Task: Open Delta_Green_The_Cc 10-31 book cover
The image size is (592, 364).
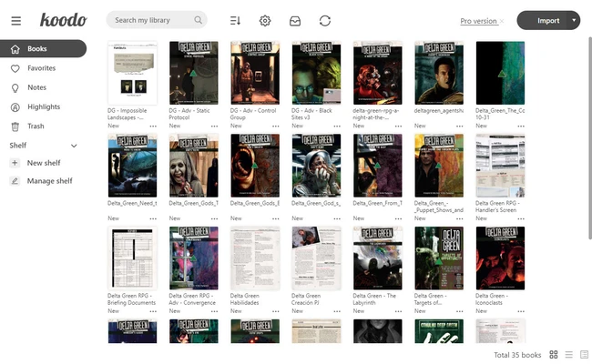Action: (500, 73)
